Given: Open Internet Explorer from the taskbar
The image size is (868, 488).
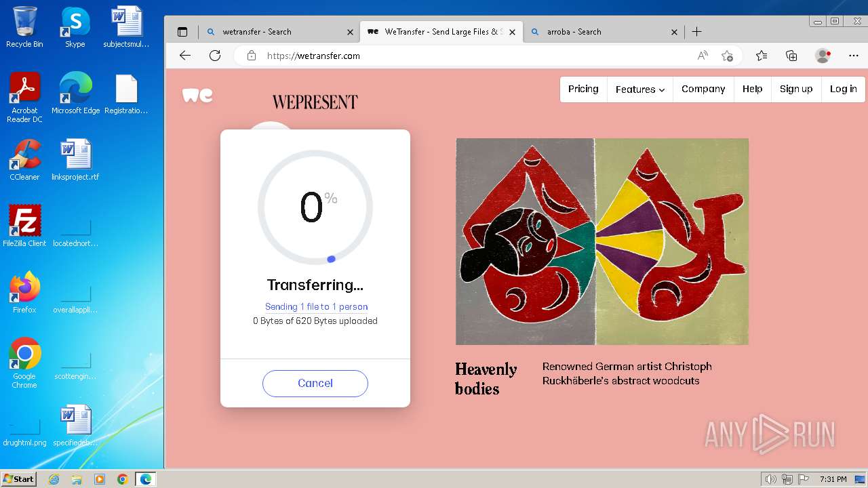Looking at the screenshot, I should (x=54, y=479).
